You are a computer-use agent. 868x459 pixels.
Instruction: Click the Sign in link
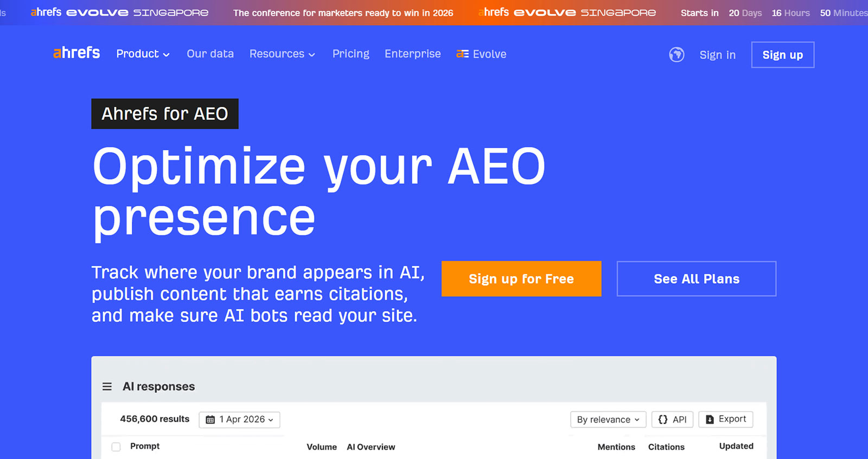717,55
